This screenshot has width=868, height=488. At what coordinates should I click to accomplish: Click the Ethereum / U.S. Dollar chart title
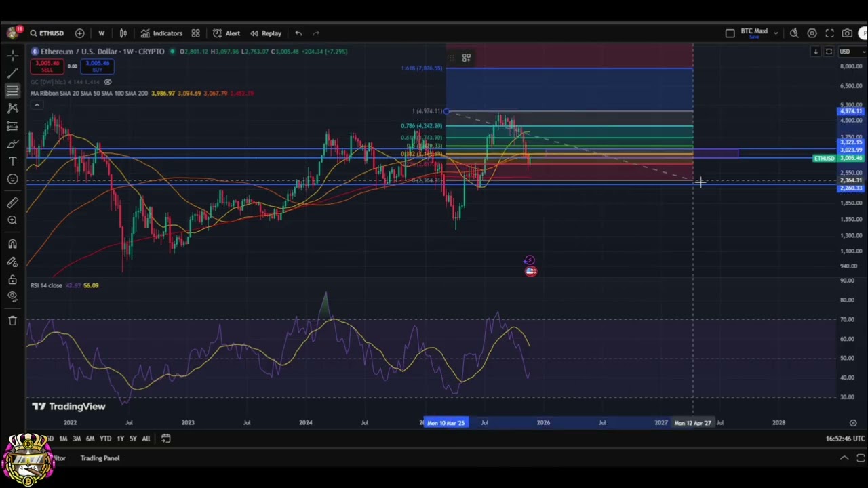click(x=102, y=52)
